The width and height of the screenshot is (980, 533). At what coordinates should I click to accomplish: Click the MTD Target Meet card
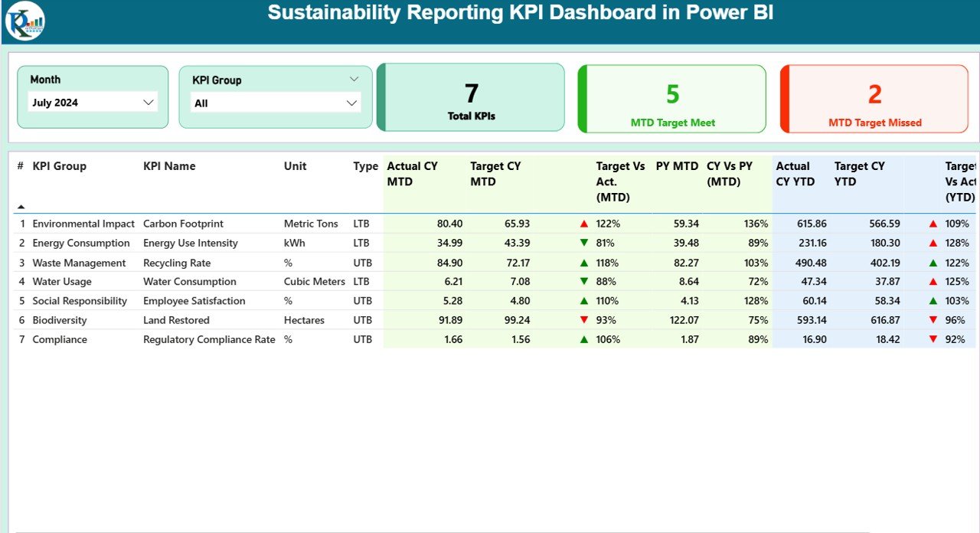tap(672, 99)
